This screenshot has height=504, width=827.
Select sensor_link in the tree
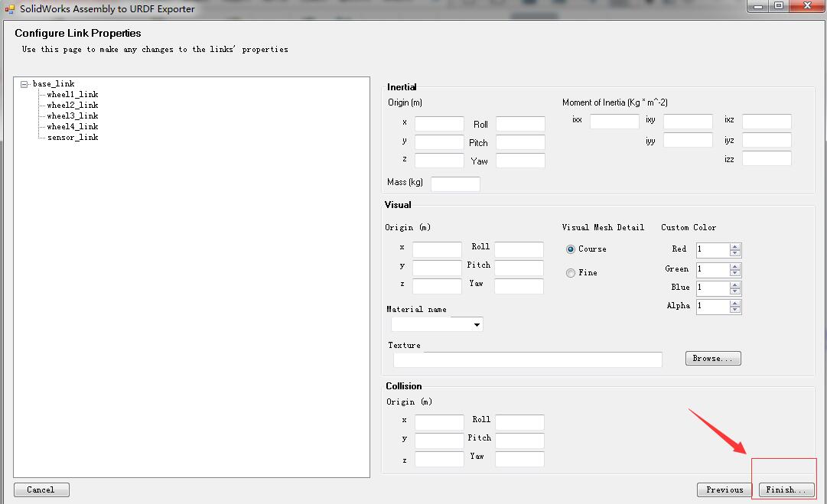(x=72, y=137)
